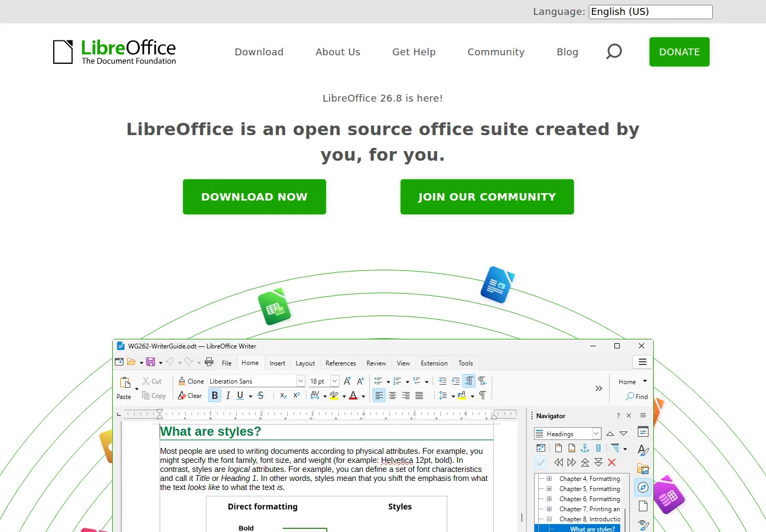The image size is (766, 532).
Task: Click the LibreOffice logo
Action: pos(114,52)
